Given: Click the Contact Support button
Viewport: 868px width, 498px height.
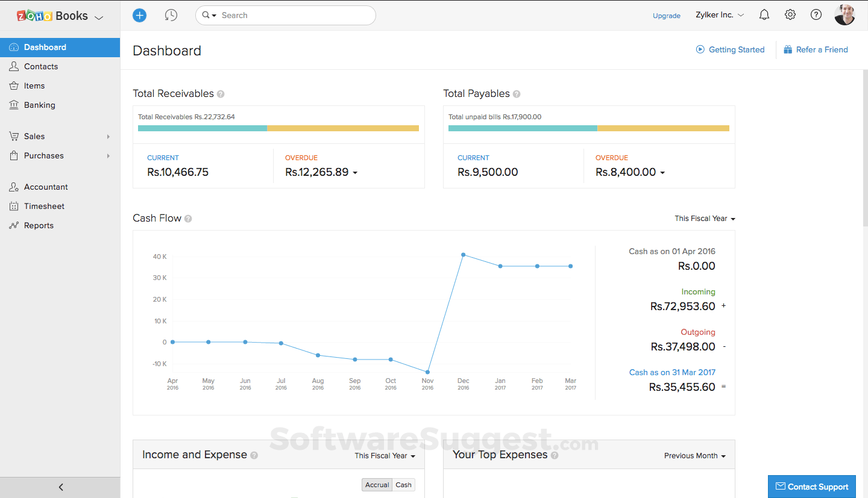Looking at the screenshot, I should pyautogui.click(x=811, y=487).
